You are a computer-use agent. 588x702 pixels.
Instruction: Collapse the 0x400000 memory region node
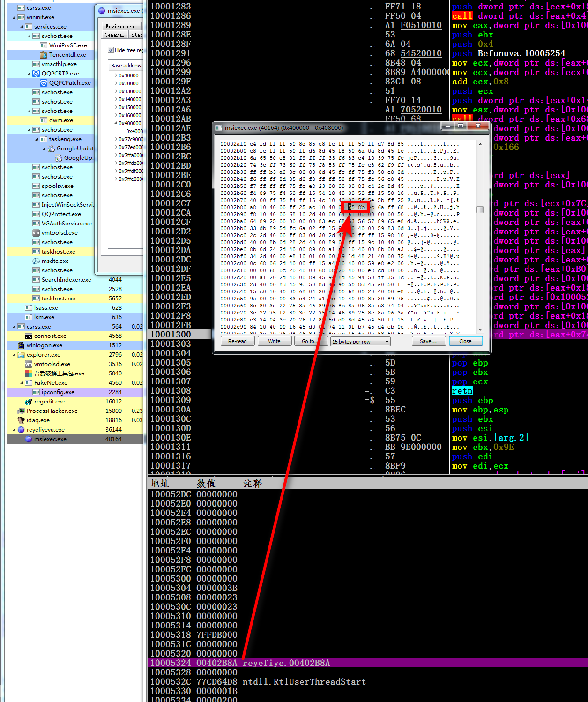click(x=116, y=123)
